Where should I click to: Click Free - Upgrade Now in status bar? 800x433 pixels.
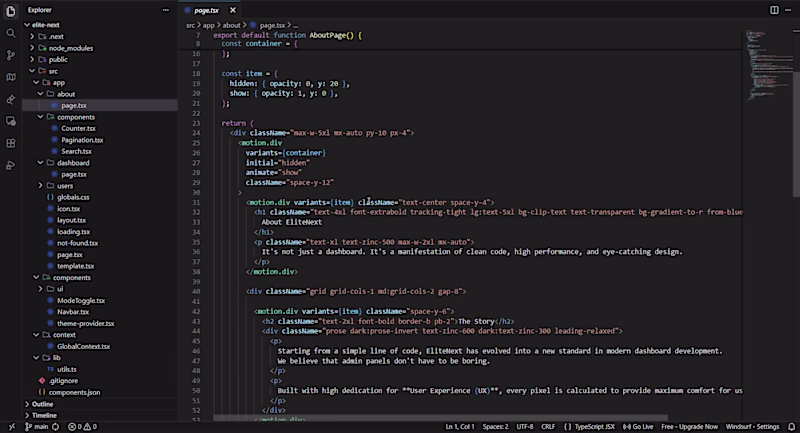(x=689, y=427)
